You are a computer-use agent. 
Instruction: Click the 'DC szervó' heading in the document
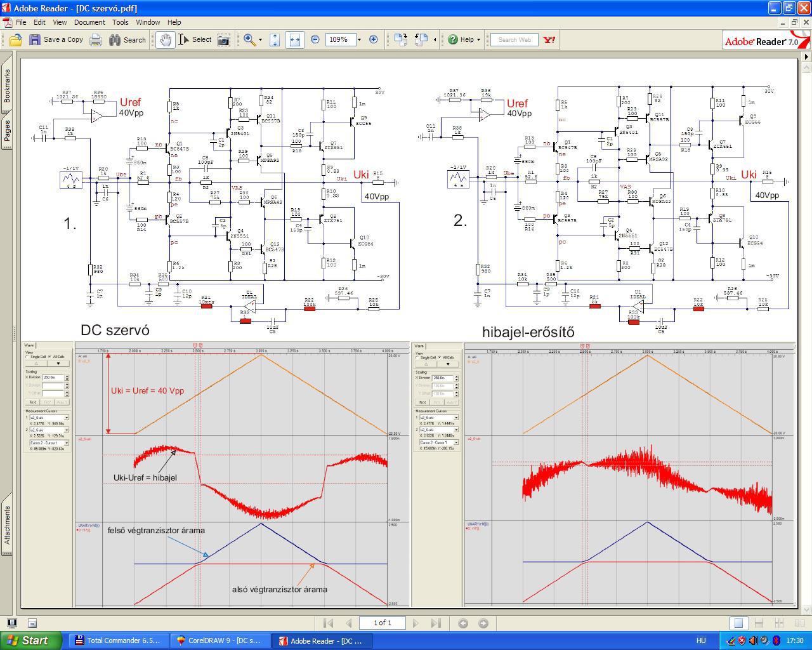115,330
